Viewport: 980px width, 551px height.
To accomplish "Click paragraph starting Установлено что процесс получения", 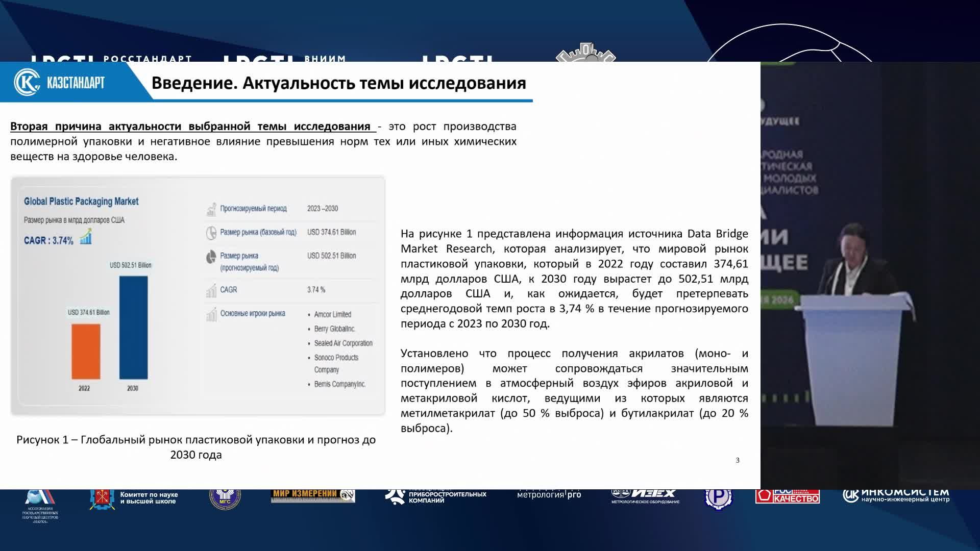I will tap(574, 391).
